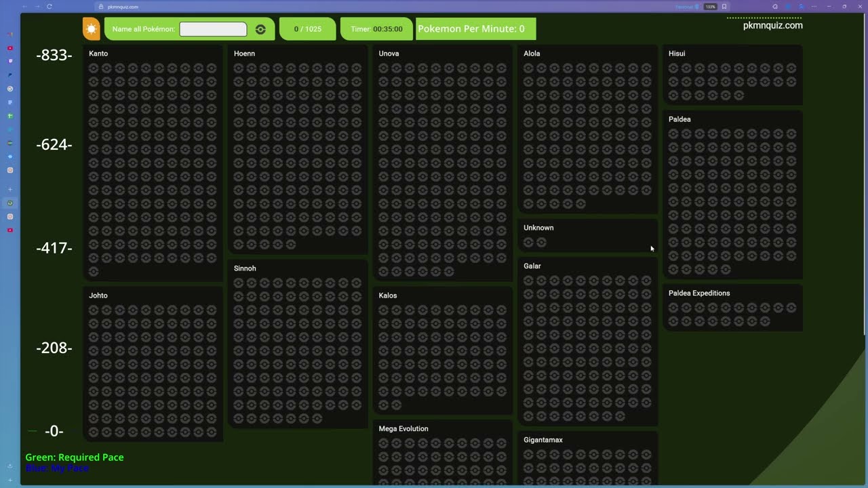Select the Paldea region heading
Image resolution: width=868 pixels, height=488 pixels.
click(x=679, y=119)
